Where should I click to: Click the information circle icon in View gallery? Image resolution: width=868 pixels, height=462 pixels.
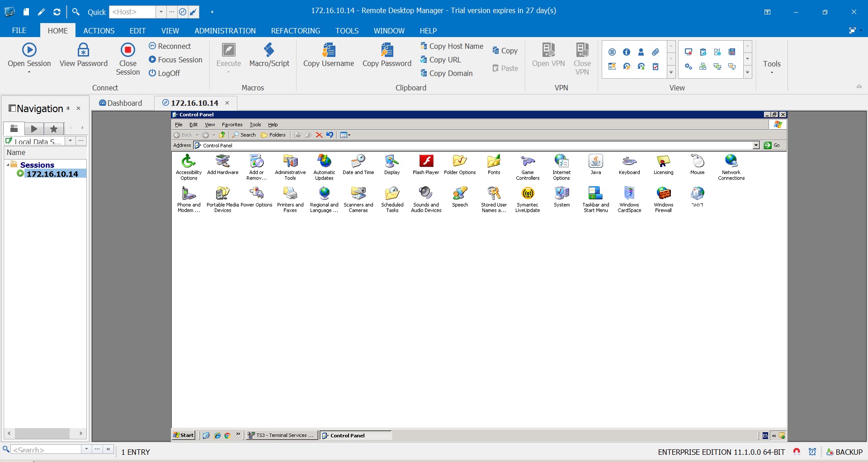(x=627, y=52)
